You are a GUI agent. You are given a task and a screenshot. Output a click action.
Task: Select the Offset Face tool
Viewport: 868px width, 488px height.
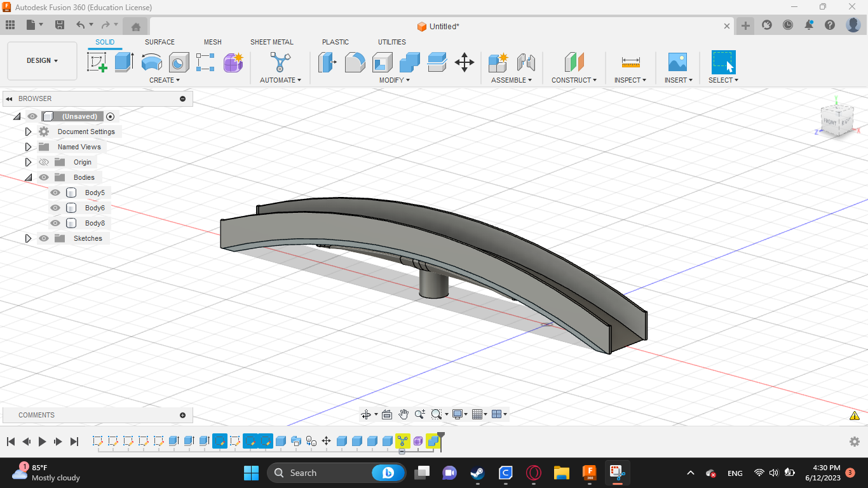(x=437, y=62)
